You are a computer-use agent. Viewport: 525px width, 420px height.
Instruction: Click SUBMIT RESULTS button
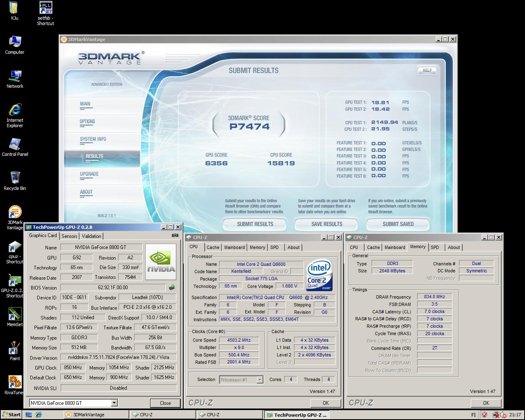255,224
